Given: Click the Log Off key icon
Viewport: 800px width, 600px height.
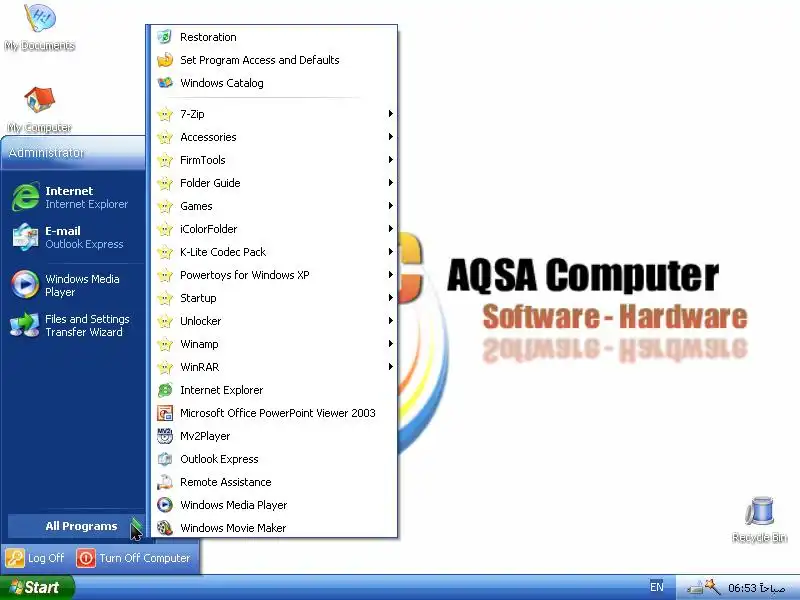Looking at the screenshot, I should [15, 558].
